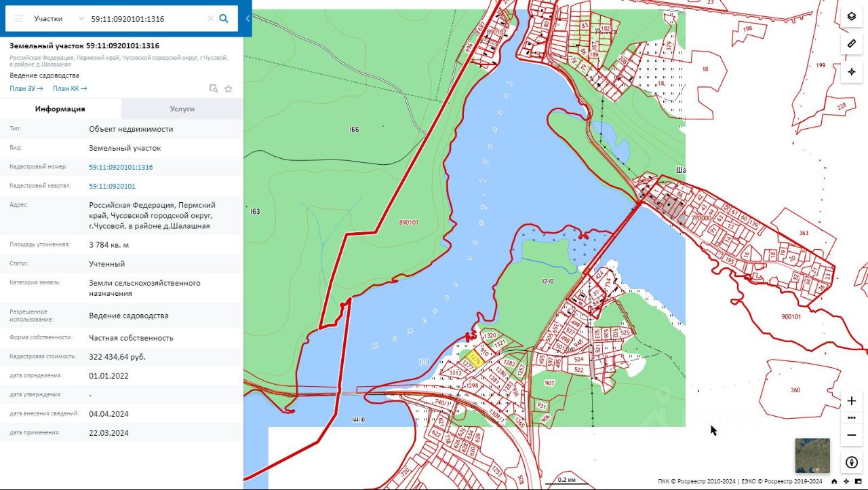Reset map orientation compass icon
The height and width of the screenshot is (490, 868).
point(852,462)
